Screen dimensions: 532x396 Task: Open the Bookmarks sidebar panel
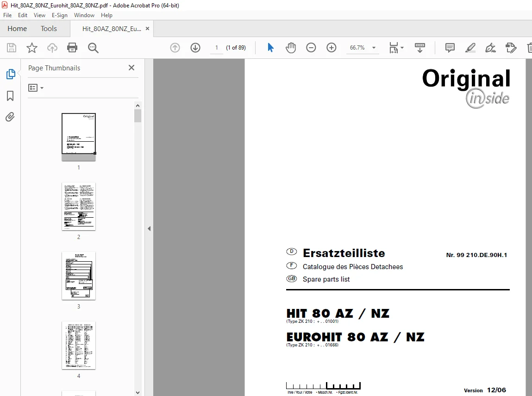click(10, 96)
